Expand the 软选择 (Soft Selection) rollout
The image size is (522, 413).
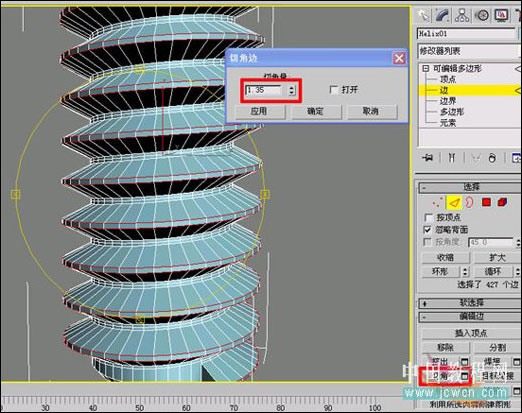(x=470, y=303)
